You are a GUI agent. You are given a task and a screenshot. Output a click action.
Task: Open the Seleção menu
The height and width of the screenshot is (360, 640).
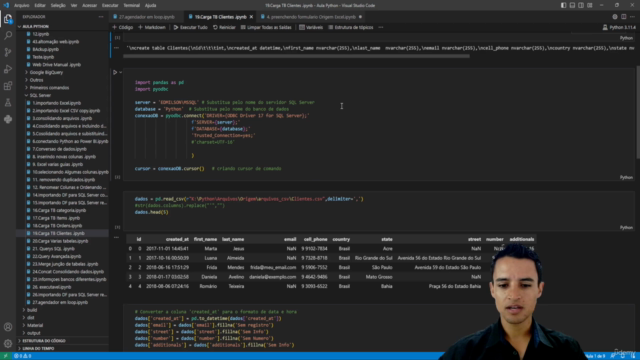[x=58, y=5]
